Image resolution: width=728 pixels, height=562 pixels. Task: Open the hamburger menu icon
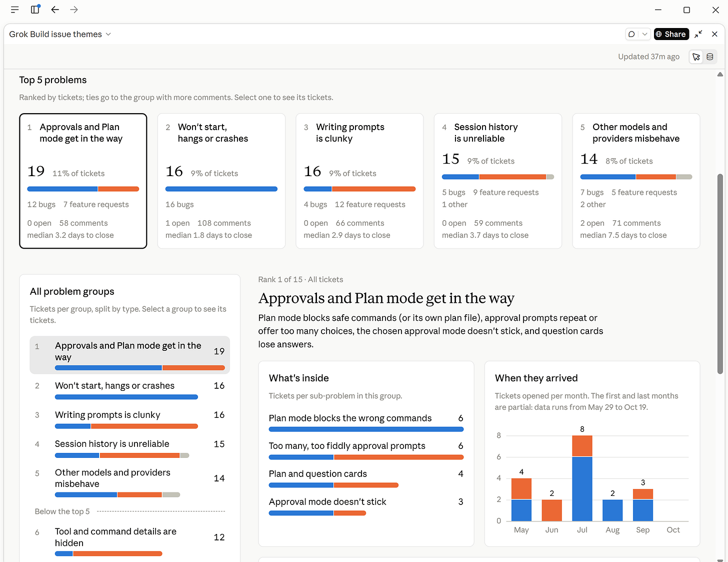click(15, 10)
